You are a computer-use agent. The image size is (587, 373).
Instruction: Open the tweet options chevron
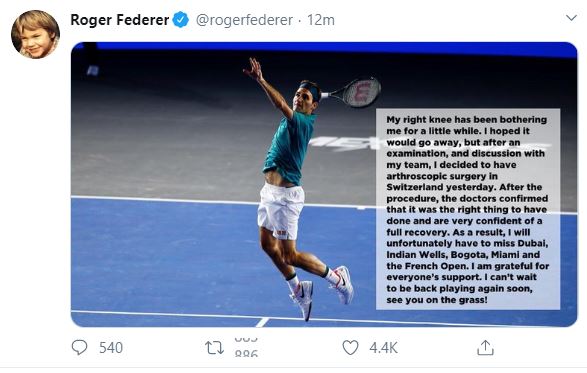571,18
